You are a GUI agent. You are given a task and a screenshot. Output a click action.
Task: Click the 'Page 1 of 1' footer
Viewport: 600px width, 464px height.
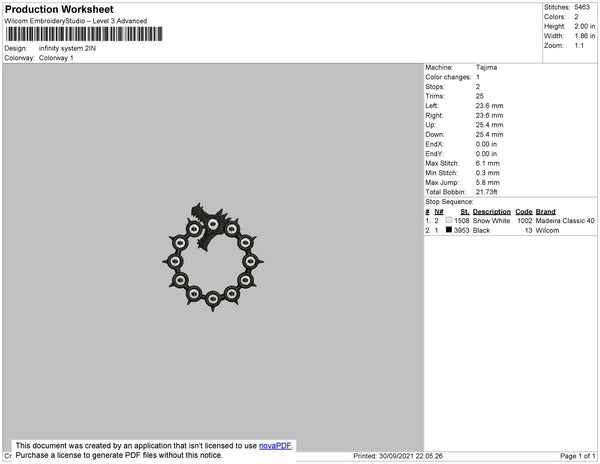coord(578,456)
